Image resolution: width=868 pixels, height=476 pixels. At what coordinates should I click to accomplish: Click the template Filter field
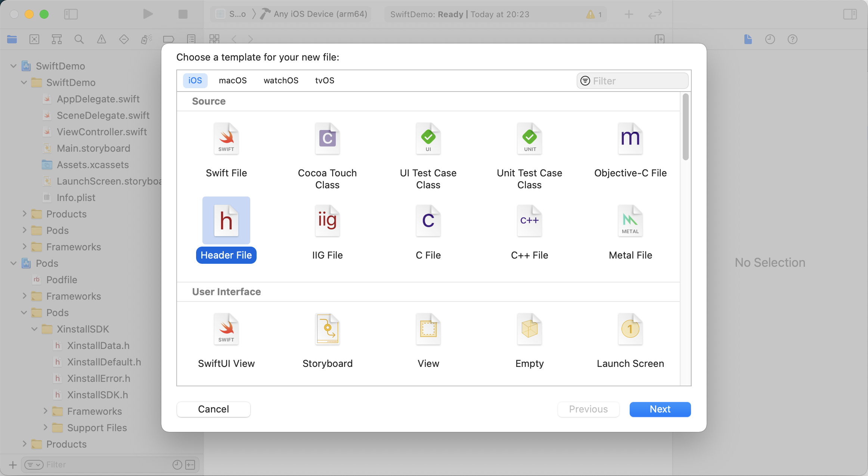(x=632, y=81)
